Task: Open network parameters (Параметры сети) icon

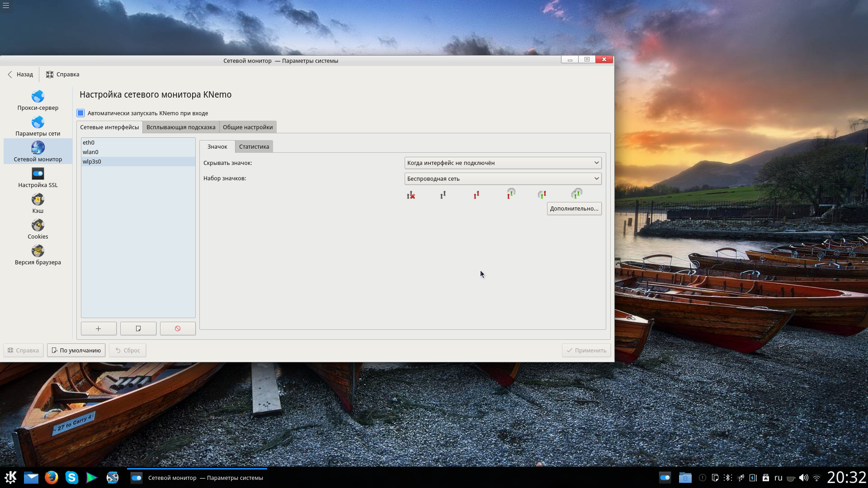Action: pyautogui.click(x=38, y=122)
